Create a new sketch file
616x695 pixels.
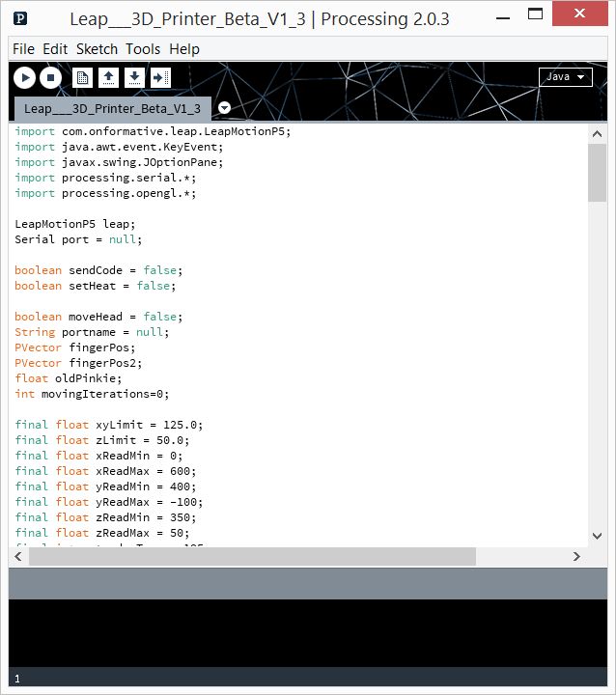84,78
